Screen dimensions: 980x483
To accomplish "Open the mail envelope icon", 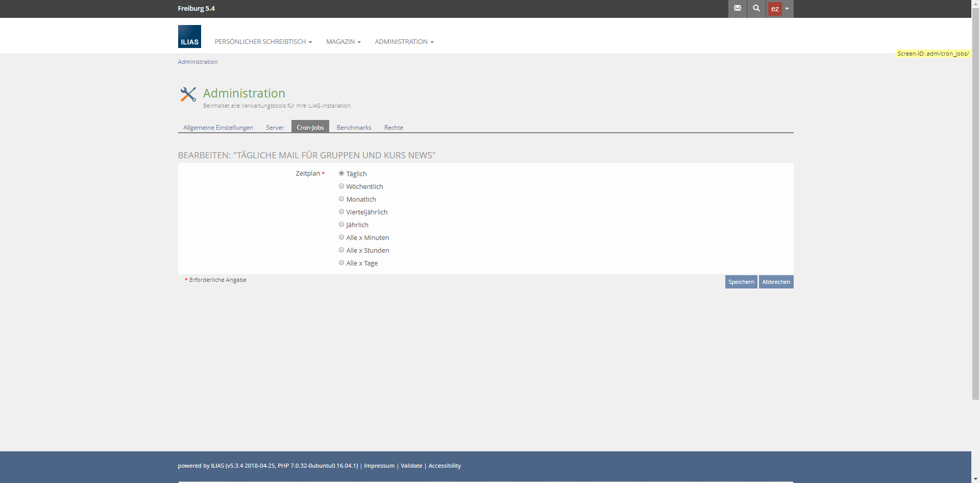I will point(737,9).
